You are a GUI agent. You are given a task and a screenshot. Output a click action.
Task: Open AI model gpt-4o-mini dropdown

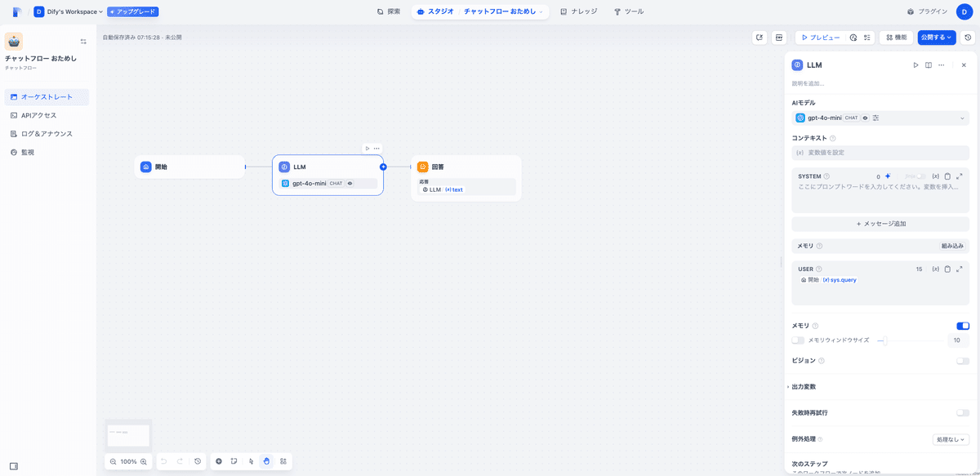880,118
